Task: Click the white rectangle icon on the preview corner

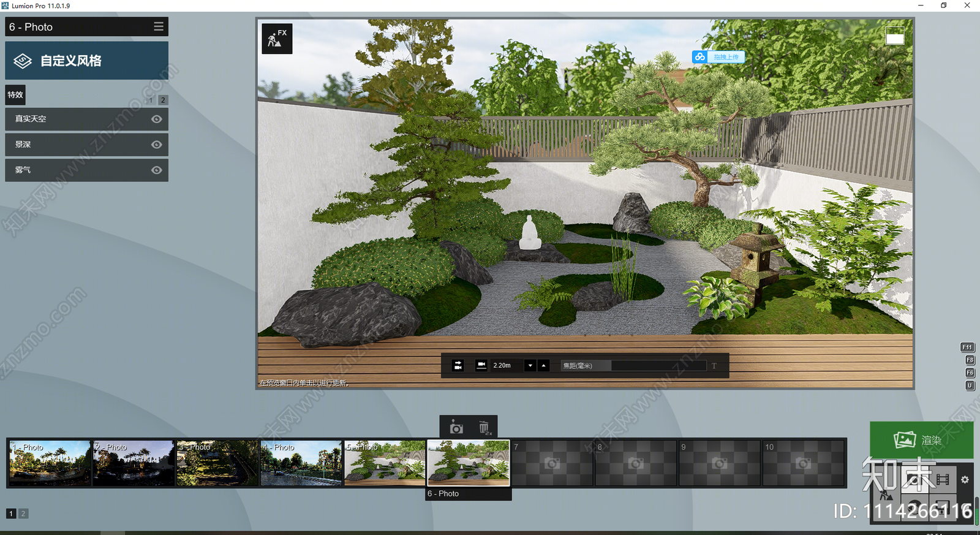Action: 895,36
